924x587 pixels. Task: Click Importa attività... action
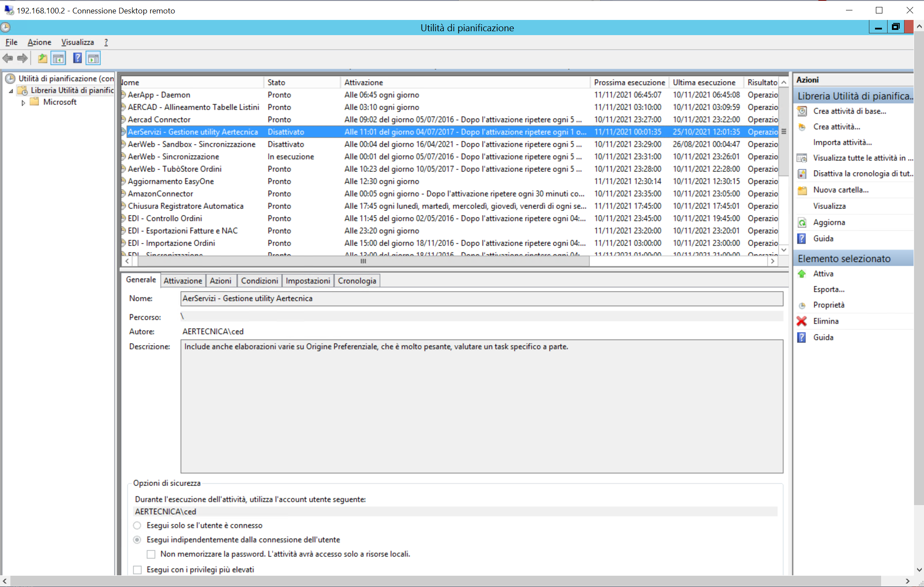pyautogui.click(x=842, y=142)
